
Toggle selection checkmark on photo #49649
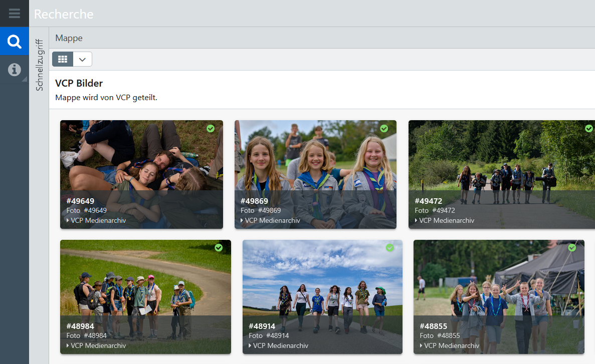(211, 129)
